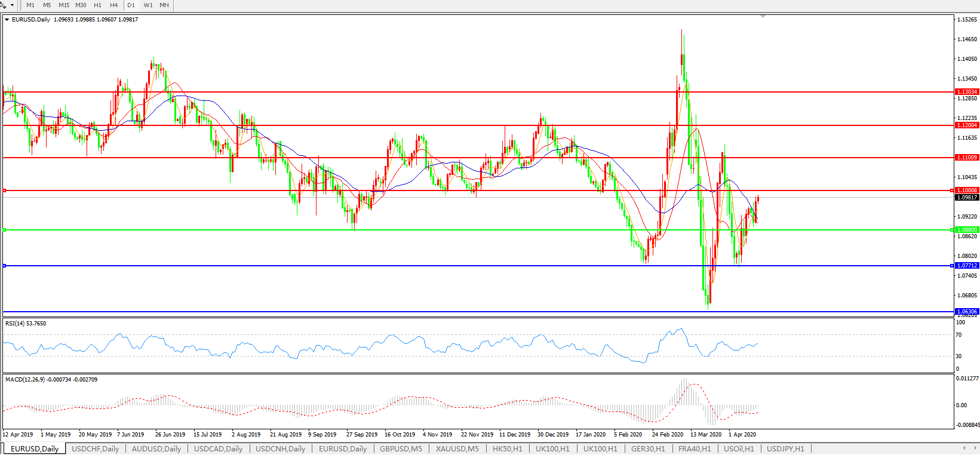Click the gray chart shift triangle marker
Image resolution: width=980 pixels, height=455 pixels.
tap(763, 17)
